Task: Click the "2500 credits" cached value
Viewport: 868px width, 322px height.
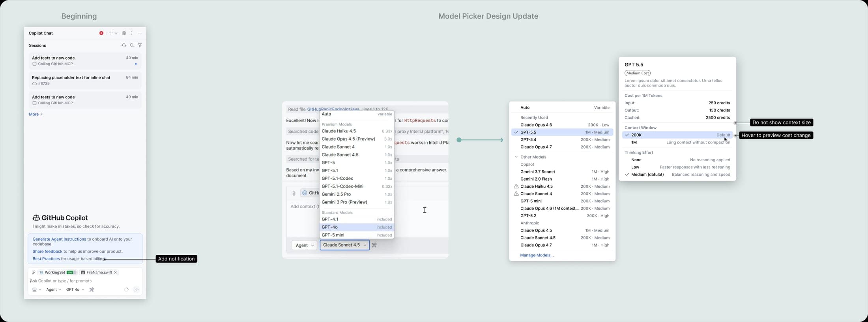Action: 718,118
